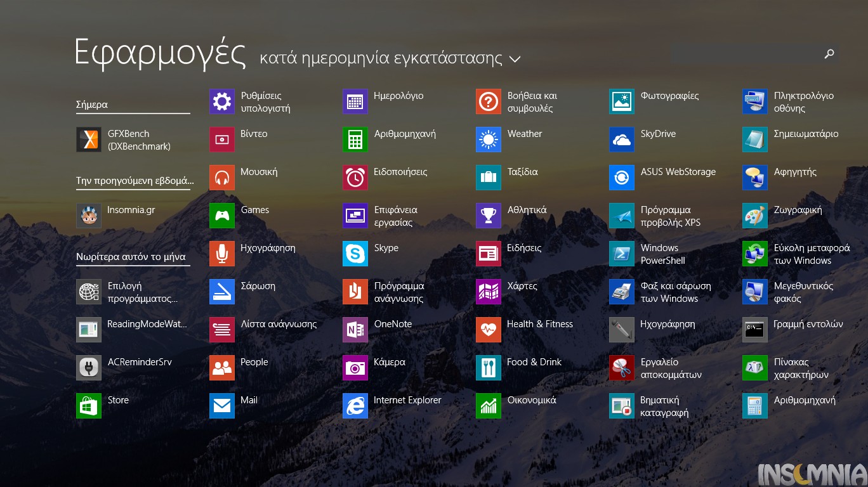Launch the Ημερολόγιο calendar icon
868x487 pixels.
coord(355,101)
